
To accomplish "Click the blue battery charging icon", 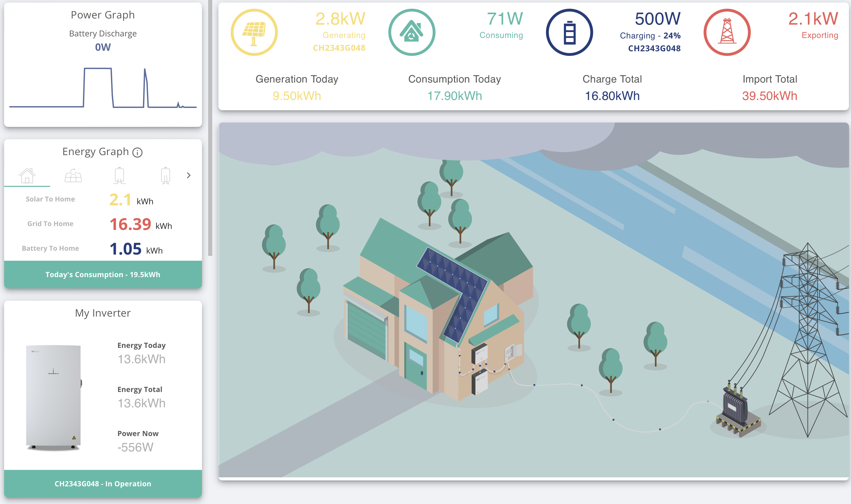I will pyautogui.click(x=569, y=32).
